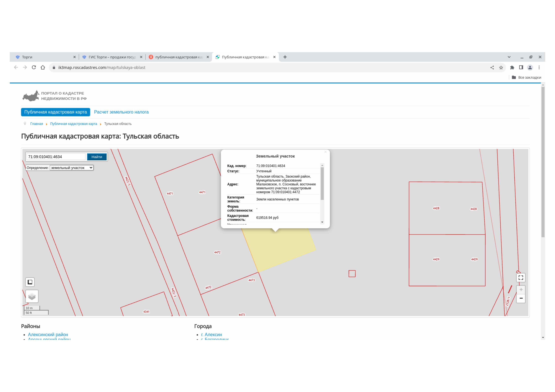The image size is (555, 392).
Task: Activate the map measure ruler tool
Action: [x=30, y=282]
